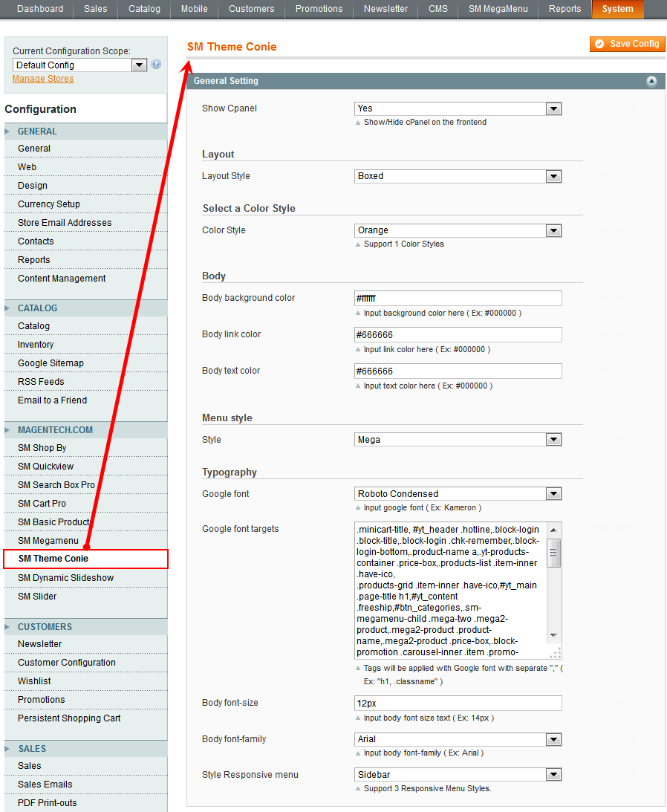This screenshot has width=667, height=812.
Task: Select SM Theme Conie in sidebar
Action: click(x=85, y=559)
